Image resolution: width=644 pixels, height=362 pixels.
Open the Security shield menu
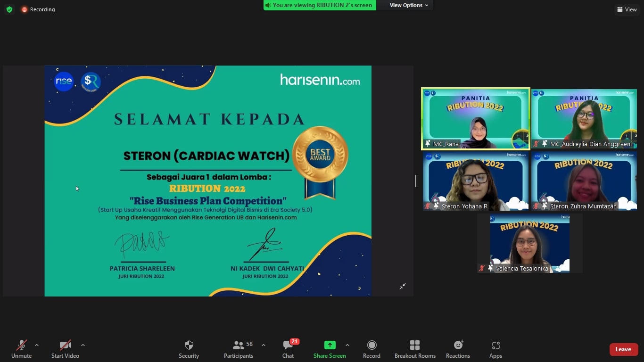point(189,349)
